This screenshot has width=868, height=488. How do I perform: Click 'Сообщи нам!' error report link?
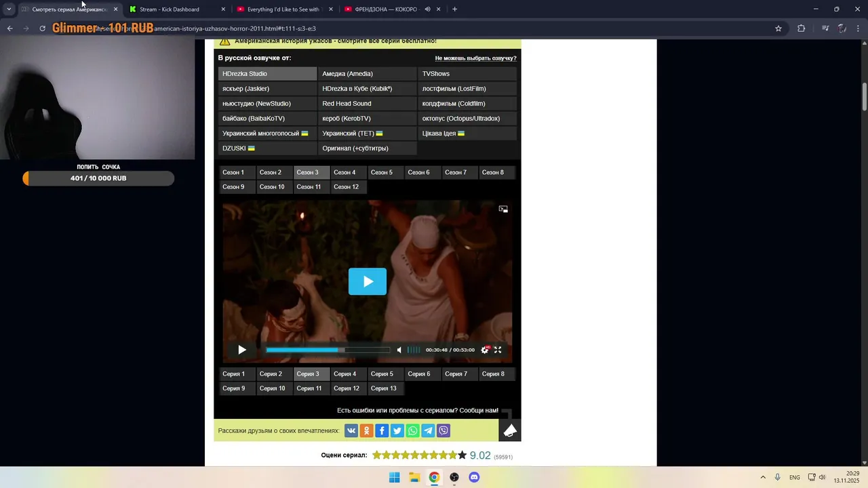pos(478,411)
